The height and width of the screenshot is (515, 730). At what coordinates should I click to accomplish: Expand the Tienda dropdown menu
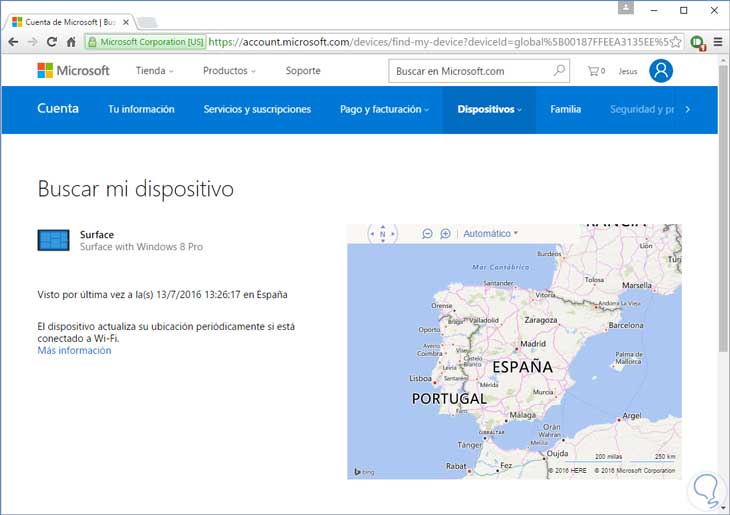point(155,71)
